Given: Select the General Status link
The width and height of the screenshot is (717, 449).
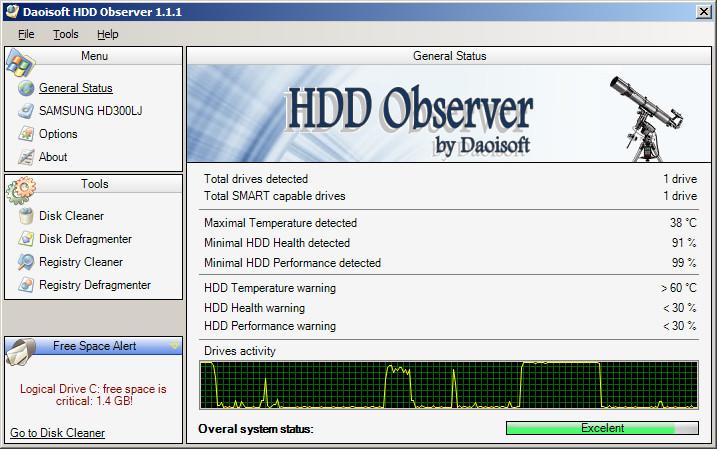Looking at the screenshot, I should pos(75,88).
